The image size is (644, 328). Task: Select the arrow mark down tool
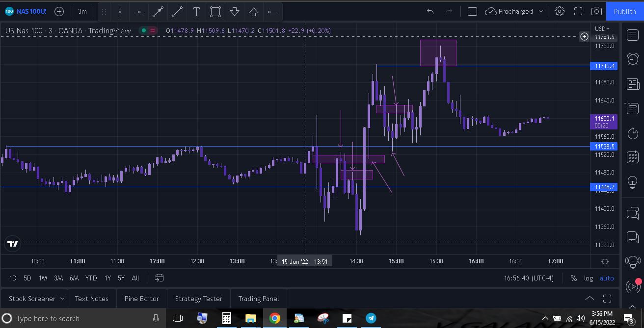pyautogui.click(x=235, y=11)
